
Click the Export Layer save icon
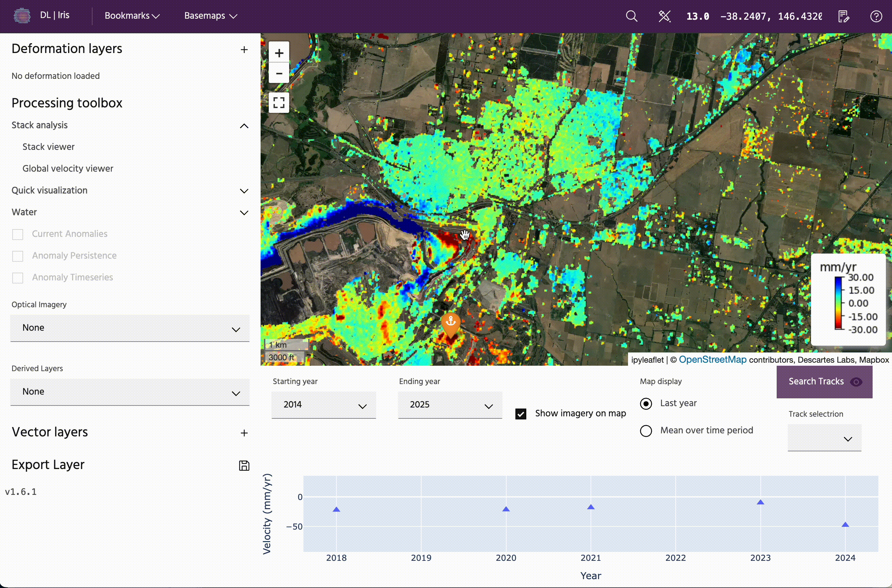pos(244,465)
